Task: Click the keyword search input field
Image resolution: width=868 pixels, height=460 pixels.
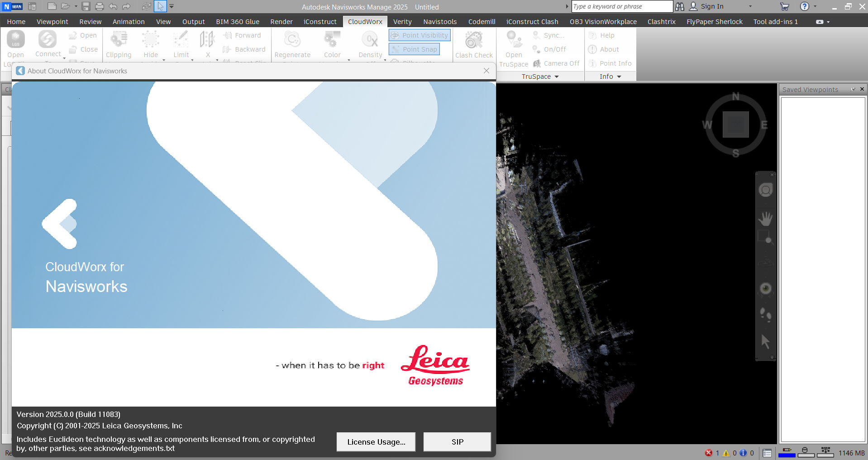Action: (x=622, y=6)
